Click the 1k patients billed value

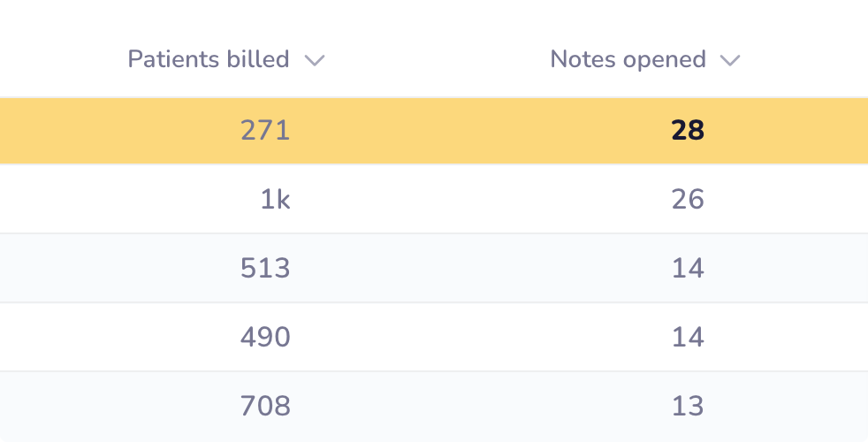275,200
